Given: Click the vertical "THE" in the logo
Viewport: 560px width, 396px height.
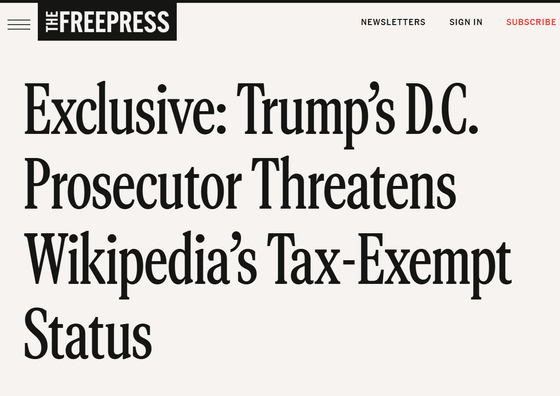Looking at the screenshot, I should (x=52, y=21).
